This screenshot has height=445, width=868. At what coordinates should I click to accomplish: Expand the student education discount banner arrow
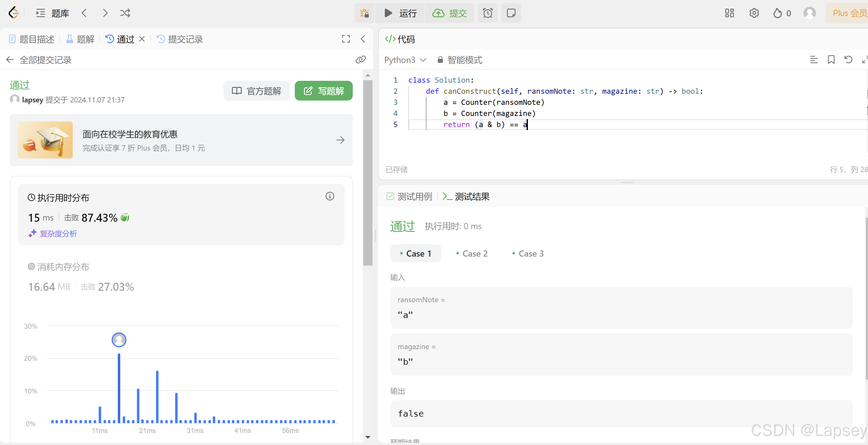click(x=340, y=140)
